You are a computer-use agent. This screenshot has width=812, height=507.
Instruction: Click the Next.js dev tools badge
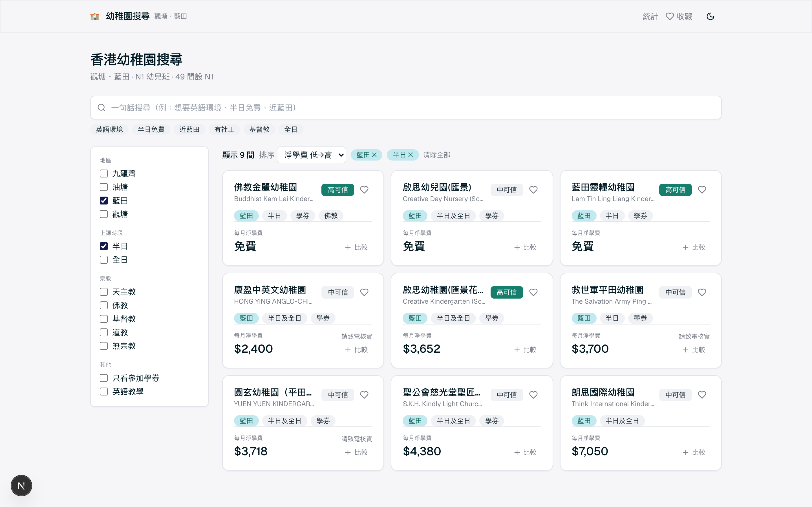pos(21,485)
